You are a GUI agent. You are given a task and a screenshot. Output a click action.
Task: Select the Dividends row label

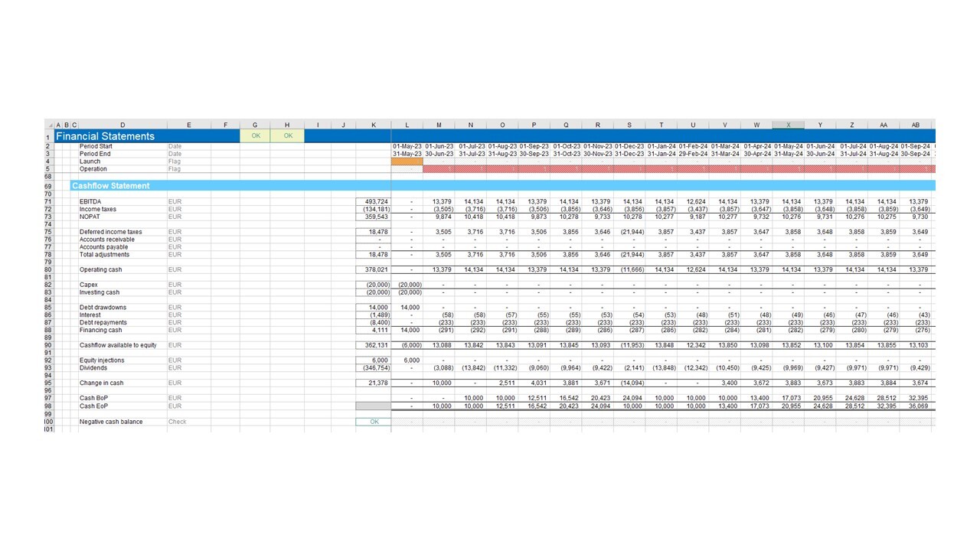[93, 368]
